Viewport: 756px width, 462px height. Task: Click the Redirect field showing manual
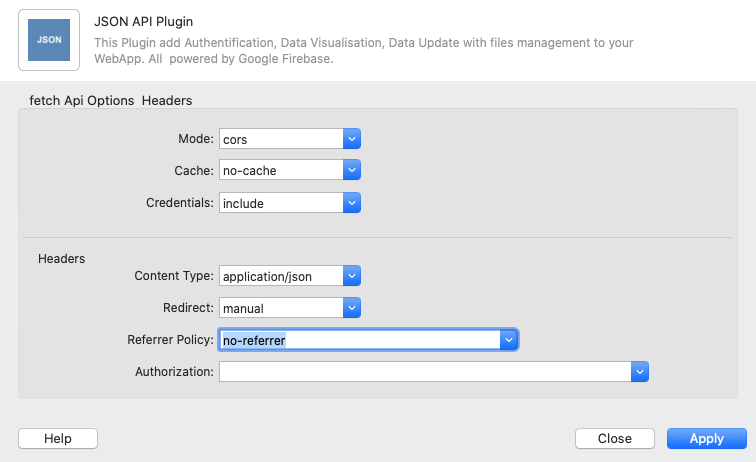point(281,308)
